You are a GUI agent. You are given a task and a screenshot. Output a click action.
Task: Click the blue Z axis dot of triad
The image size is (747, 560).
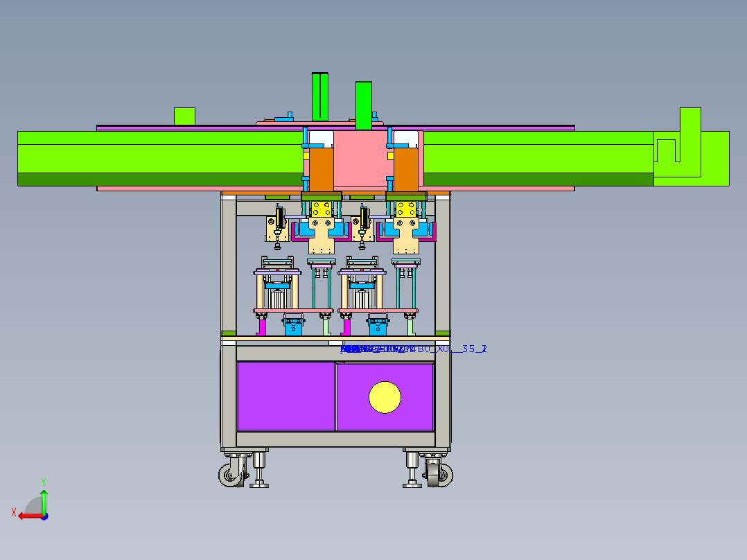[44, 516]
